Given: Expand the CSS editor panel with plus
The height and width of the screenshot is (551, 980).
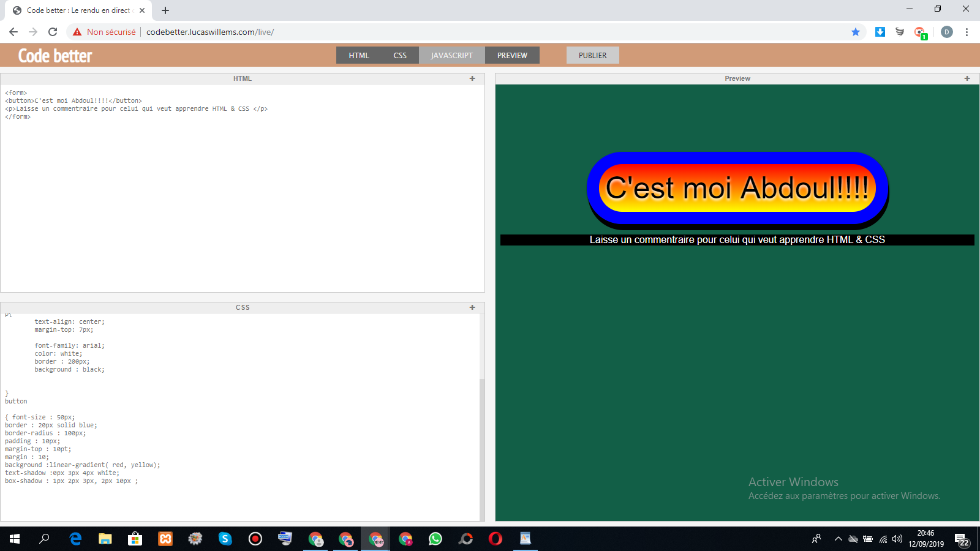Looking at the screenshot, I should [x=472, y=307].
